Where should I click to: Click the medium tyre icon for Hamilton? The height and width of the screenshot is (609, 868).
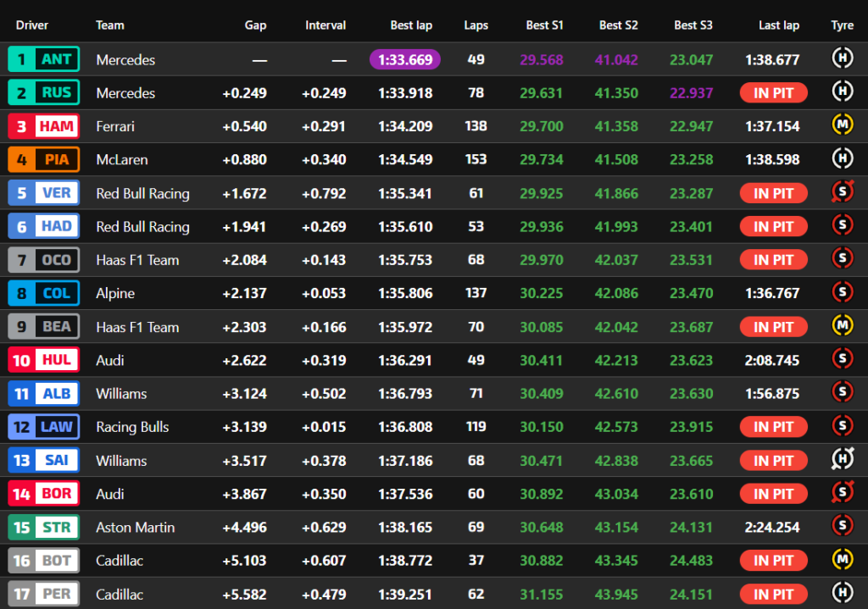pyautogui.click(x=842, y=126)
